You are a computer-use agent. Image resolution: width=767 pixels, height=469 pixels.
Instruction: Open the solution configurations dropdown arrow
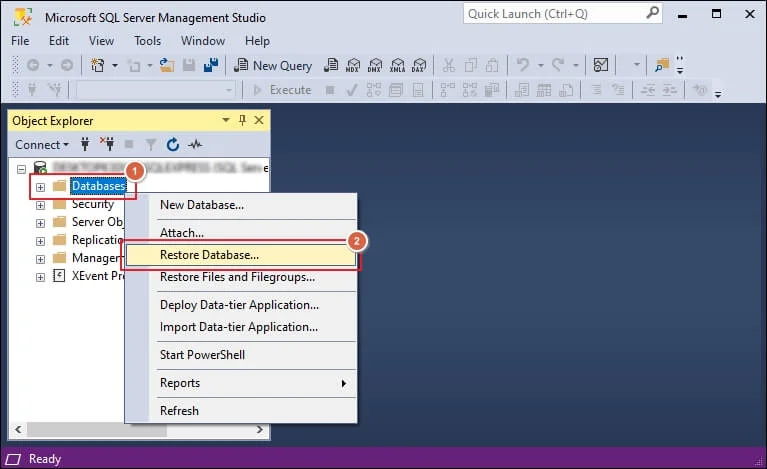coord(636,65)
